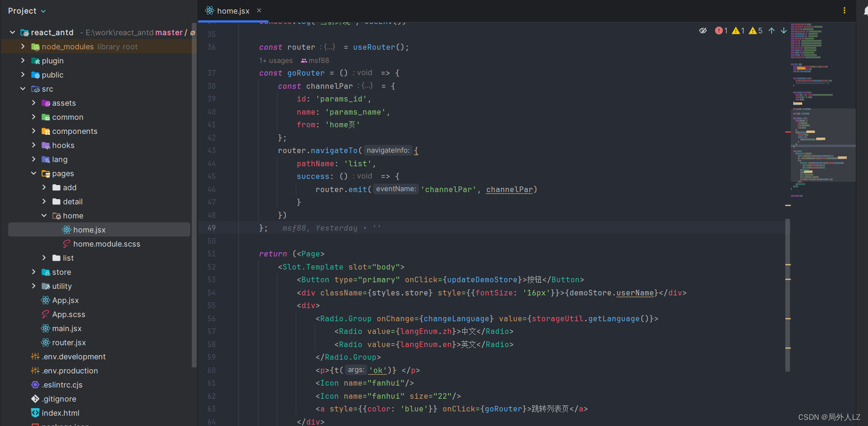Image resolution: width=868 pixels, height=426 pixels.
Task: Click the index.html HTML icon
Action: [x=35, y=413]
